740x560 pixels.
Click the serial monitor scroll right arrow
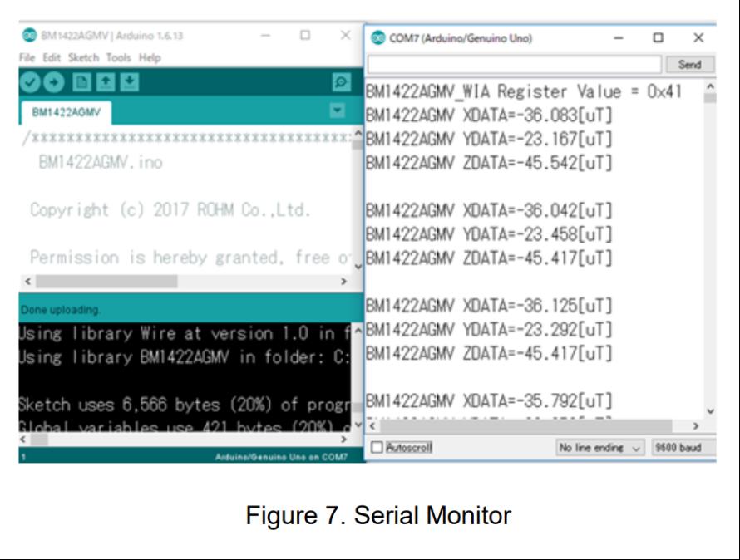[x=696, y=426]
